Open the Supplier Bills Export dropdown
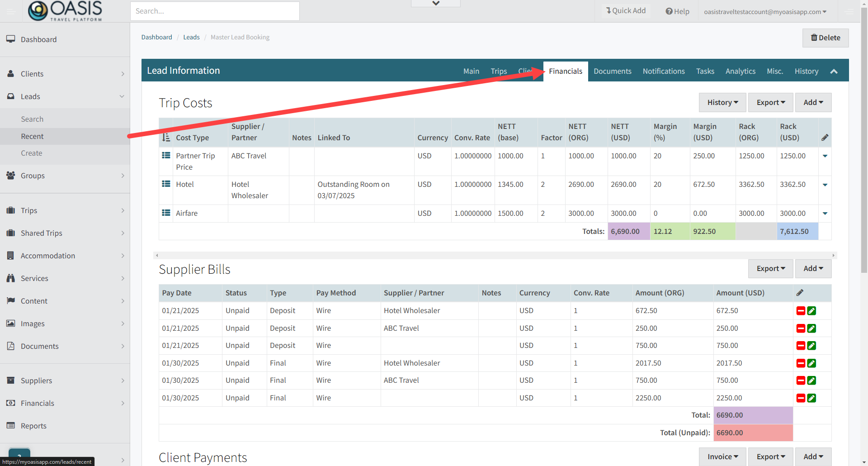 771,268
